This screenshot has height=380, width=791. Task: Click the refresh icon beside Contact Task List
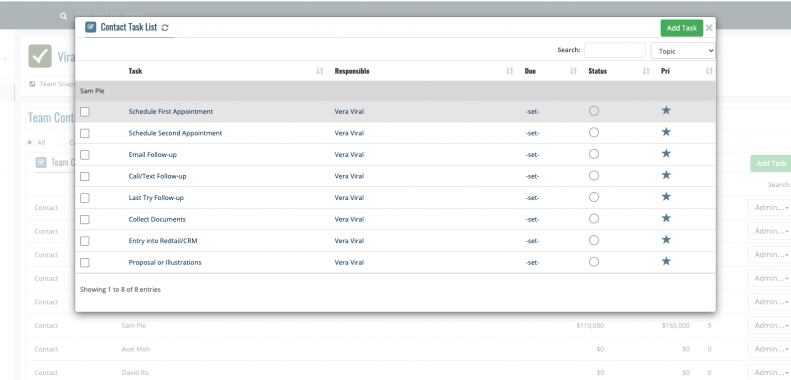tap(165, 28)
